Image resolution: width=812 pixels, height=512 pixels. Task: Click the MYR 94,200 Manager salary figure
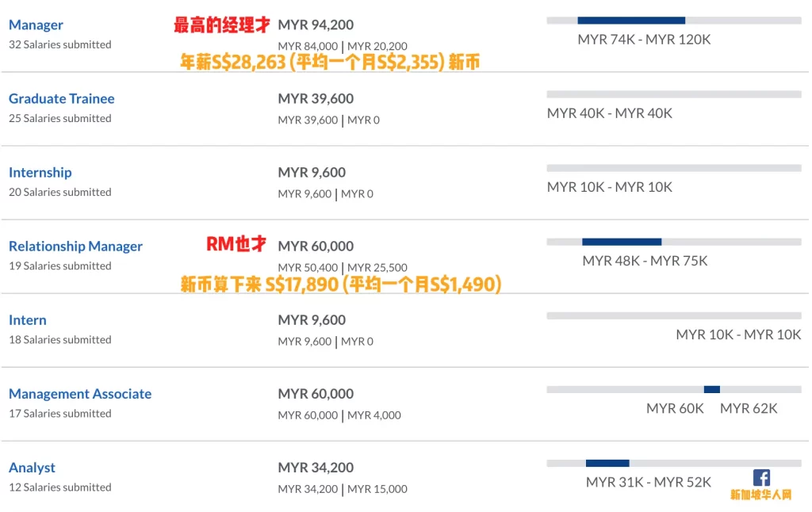click(x=316, y=25)
